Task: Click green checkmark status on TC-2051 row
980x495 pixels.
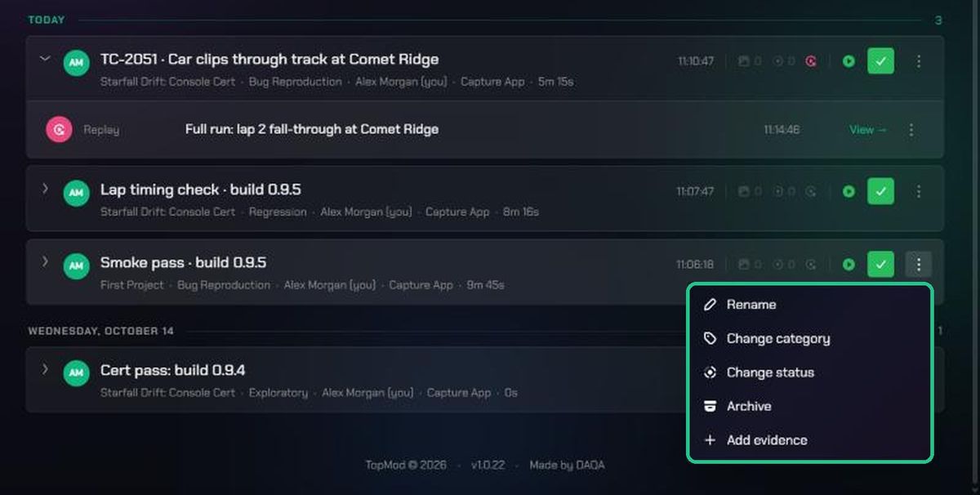Action: click(x=880, y=61)
